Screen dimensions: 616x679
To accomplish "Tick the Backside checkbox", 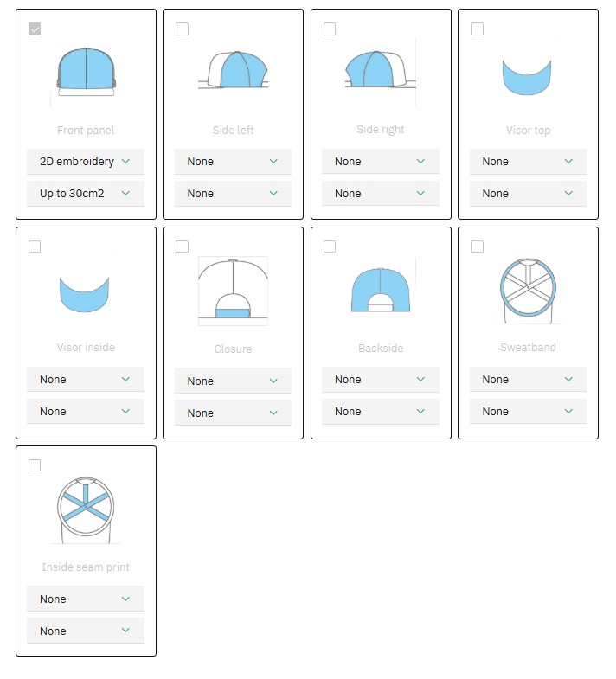I will (330, 247).
